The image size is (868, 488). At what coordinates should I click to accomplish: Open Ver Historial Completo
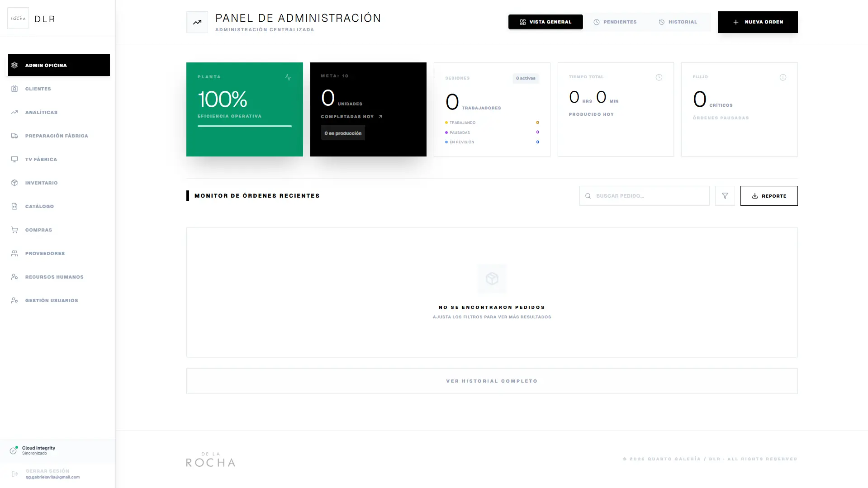pyautogui.click(x=492, y=381)
